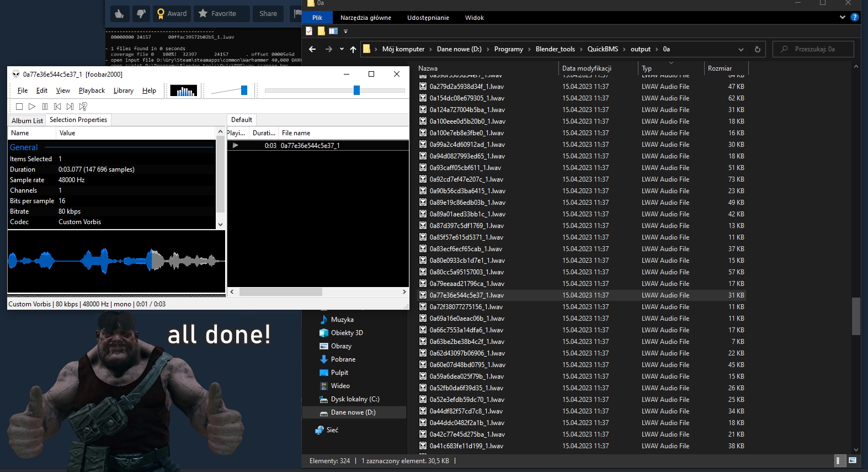This screenshot has width=868, height=472.
Task: Go forward in File Explorer
Action: pyautogui.click(x=329, y=49)
